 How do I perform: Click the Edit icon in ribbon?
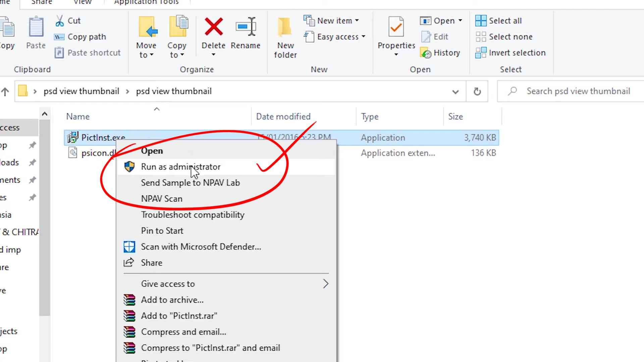[426, 37]
